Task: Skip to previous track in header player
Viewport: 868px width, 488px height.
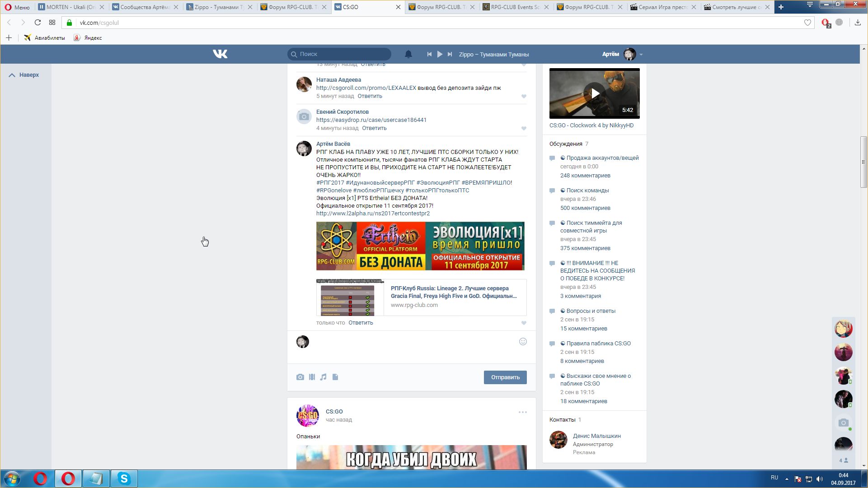Action: tap(429, 54)
